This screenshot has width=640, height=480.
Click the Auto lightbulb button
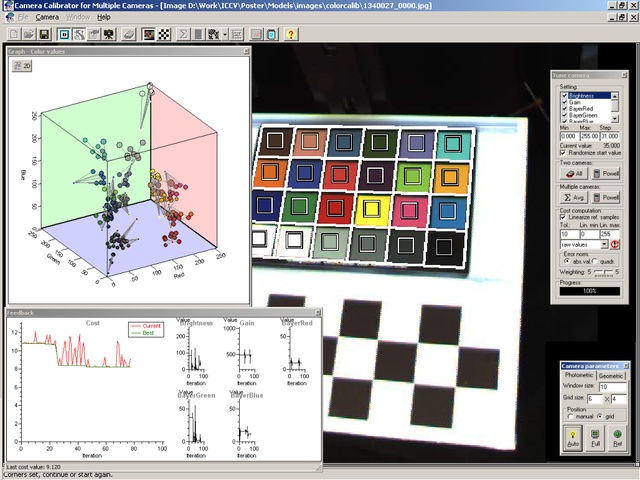[573, 438]
